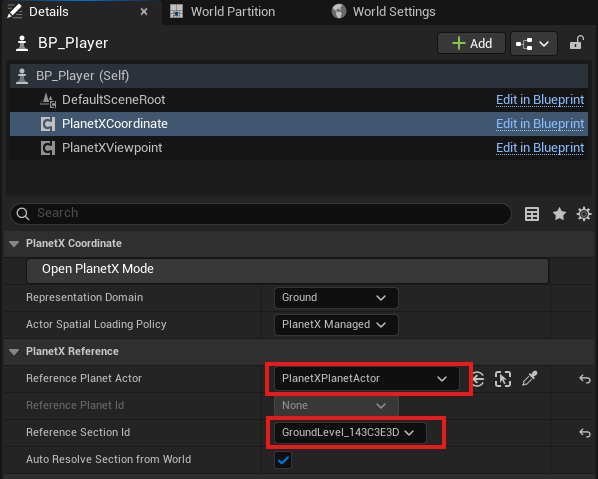Screen dimensions: 598x479
Task: Click the Reference Planet Actor label
Action: 84,378
